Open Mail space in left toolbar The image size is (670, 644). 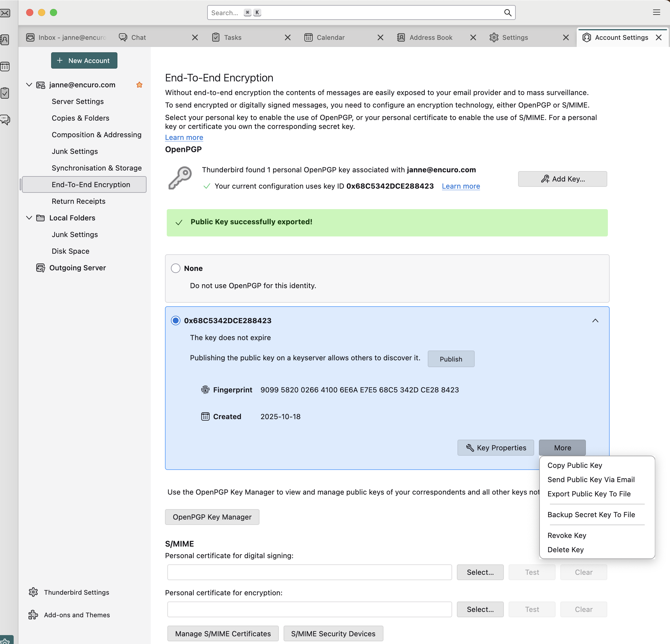click(x=5, y=13)
